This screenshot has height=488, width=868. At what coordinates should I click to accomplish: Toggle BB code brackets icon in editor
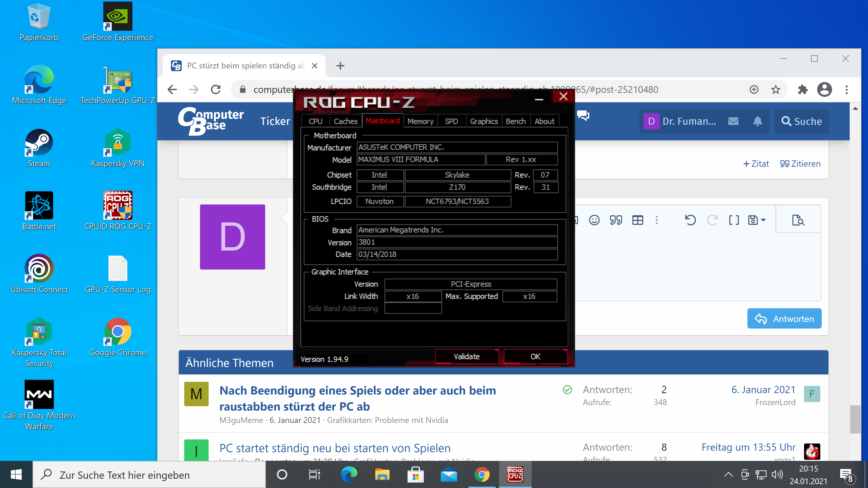[734, 220]
